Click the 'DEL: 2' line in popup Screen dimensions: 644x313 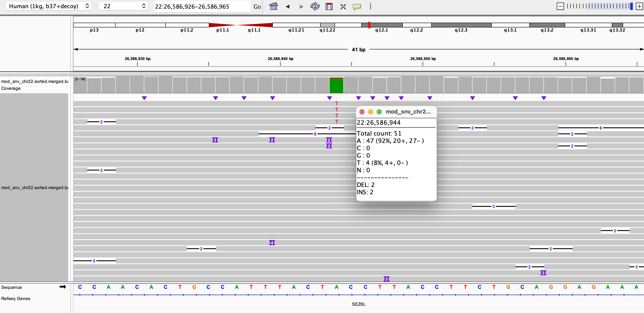click(x=365, y=185)
